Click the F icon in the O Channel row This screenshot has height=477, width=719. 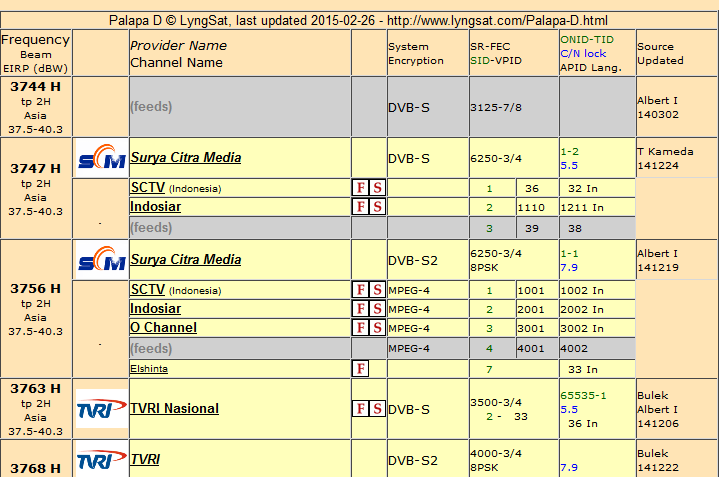361,327
